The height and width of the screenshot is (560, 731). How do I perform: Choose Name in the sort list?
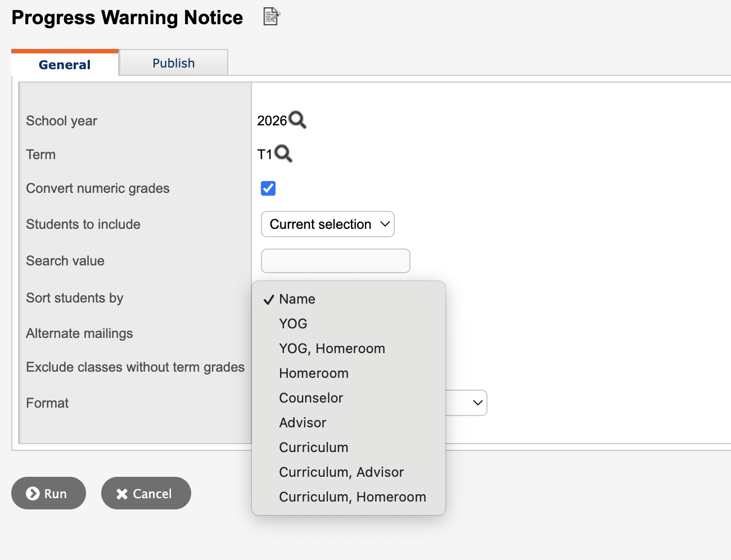[297, 299]
